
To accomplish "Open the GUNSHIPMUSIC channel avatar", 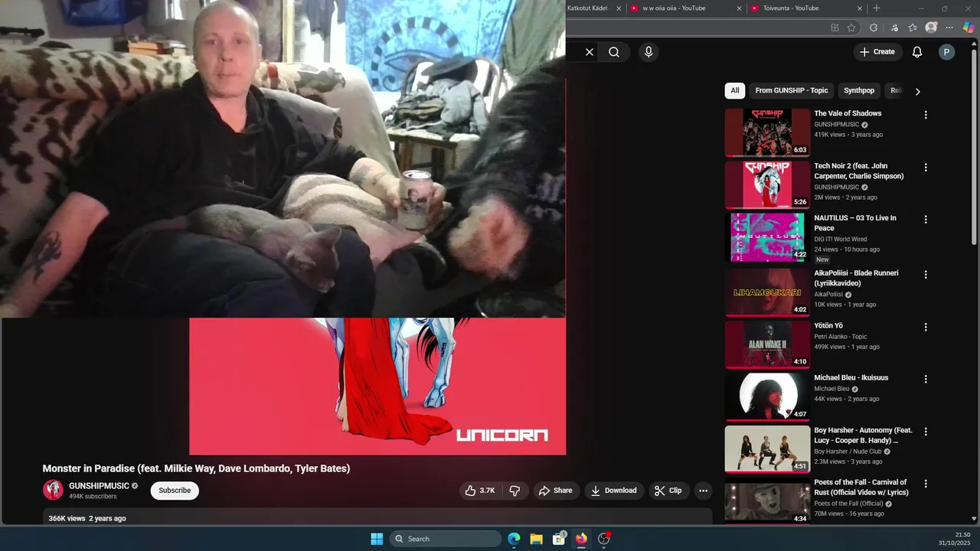I will click(x=53, y=490).
